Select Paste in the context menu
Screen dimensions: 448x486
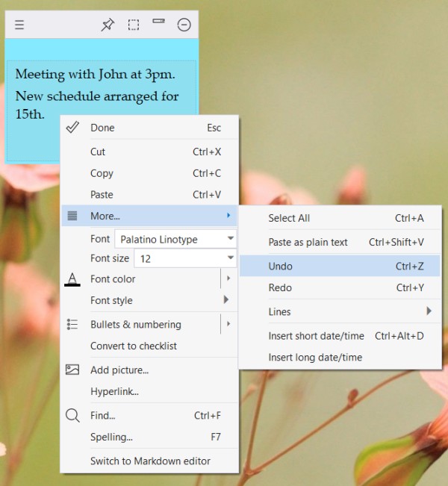coord(149,195)
